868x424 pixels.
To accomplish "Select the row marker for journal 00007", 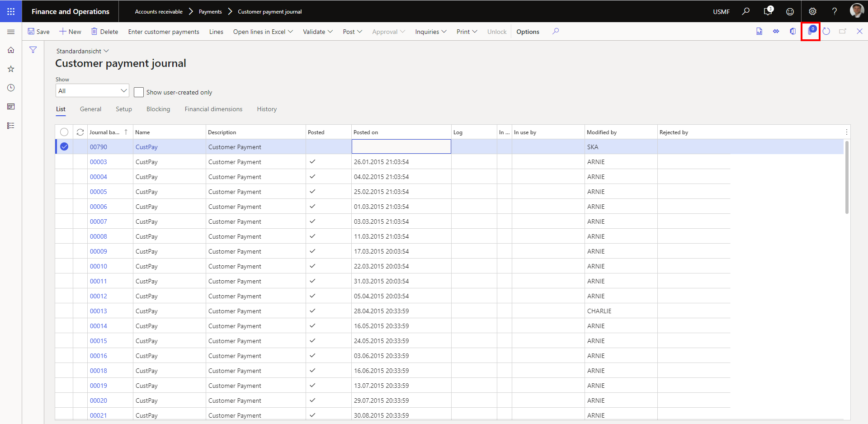I will [x=64, y=221].
